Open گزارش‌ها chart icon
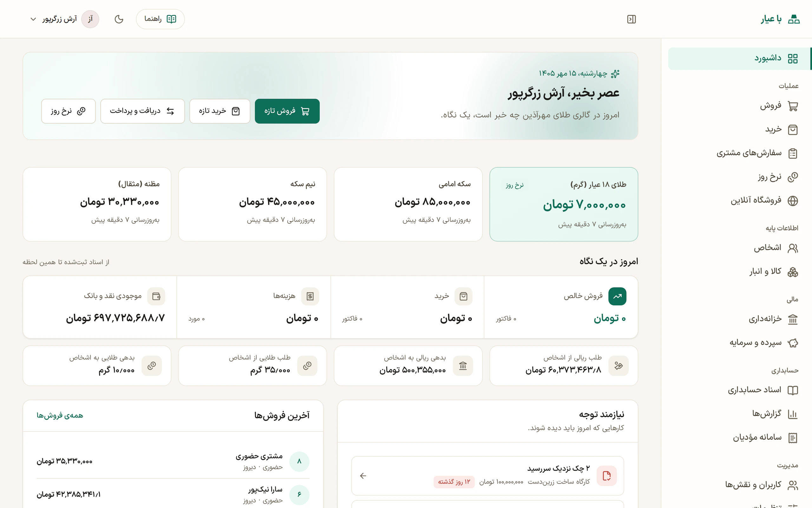The width and height of the screenshot is (812, 508). (x=793, y=414)
